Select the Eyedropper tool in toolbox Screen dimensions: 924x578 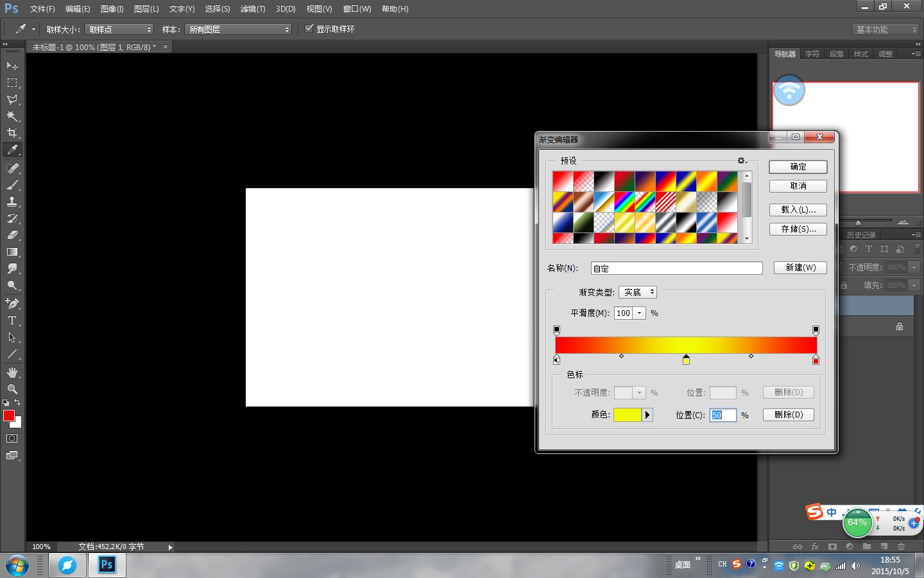click(x=12, y=150)
